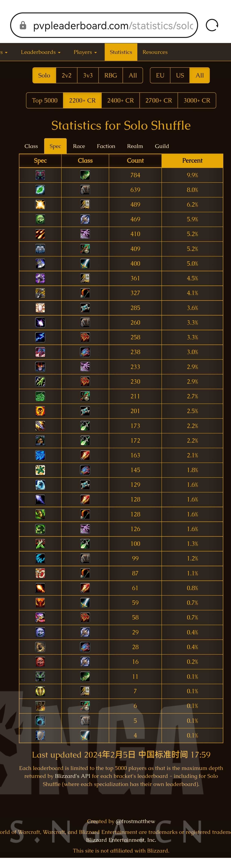Click the class icon in the 489 count row
The width and height of the screenshot is (231, 868).
(85, 205)
